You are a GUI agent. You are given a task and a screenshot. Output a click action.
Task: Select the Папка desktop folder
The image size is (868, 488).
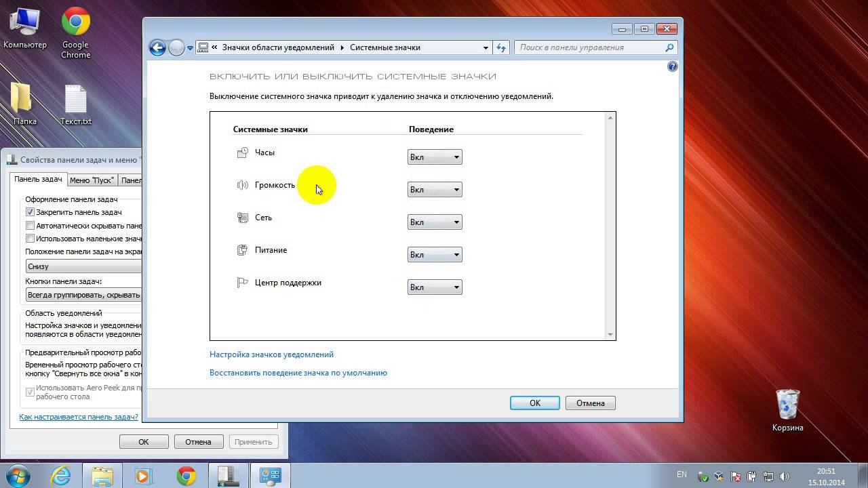coord(25,104)
